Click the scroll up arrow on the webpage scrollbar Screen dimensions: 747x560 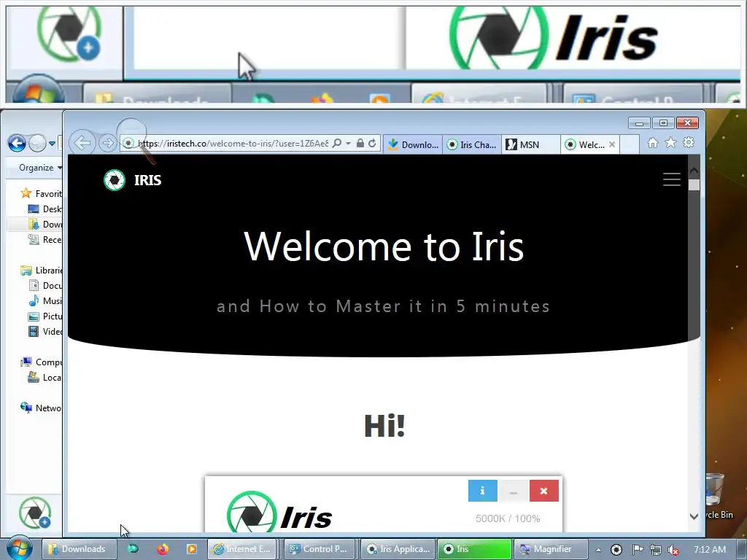694,170
